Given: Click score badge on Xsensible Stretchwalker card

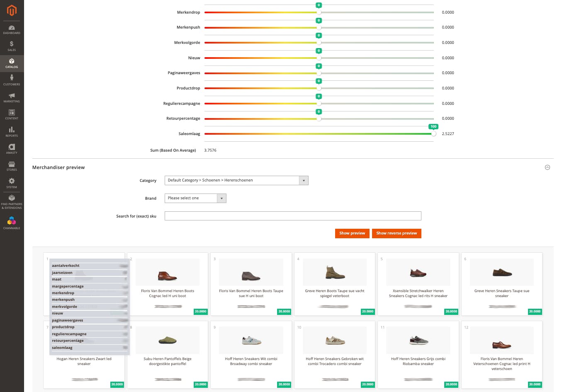Looking at the screenshot, I should pyautogui.click(x=451, y=312).
